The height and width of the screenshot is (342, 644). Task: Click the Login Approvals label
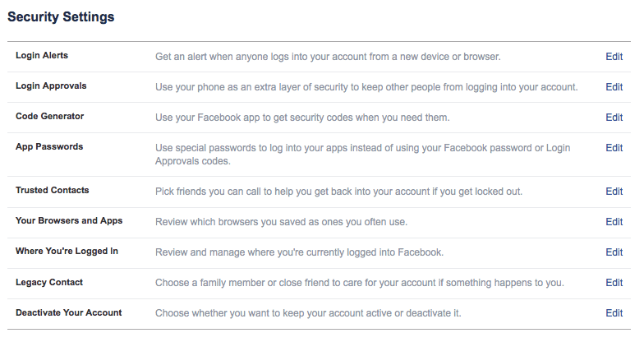click(51, 86)
